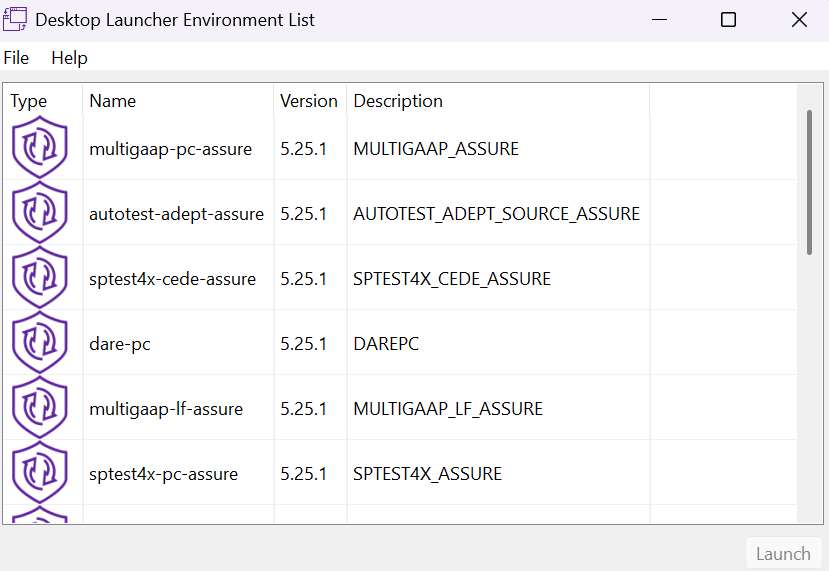Image resolution: width=829 pixels, height=571 pixels.
Task: Click the Launch button
Action: click(783, 554)
